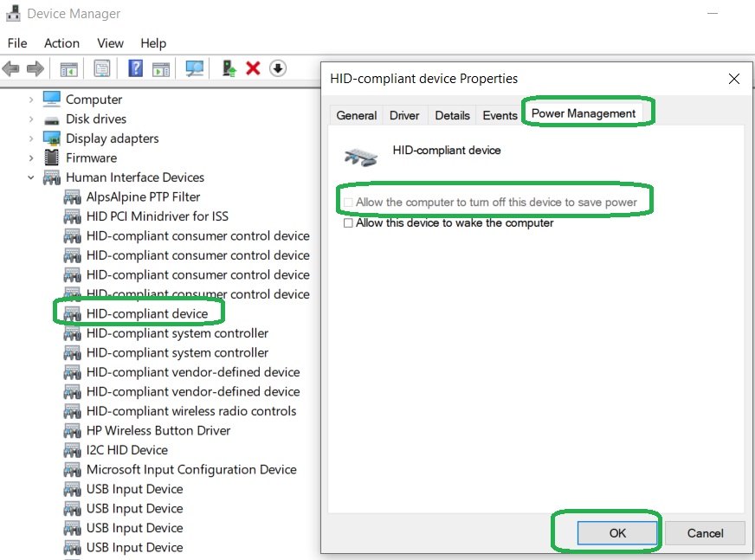
Task: Click the HID-compliant device tree icon
Action: pyautogui.click(x=72, y=313)
